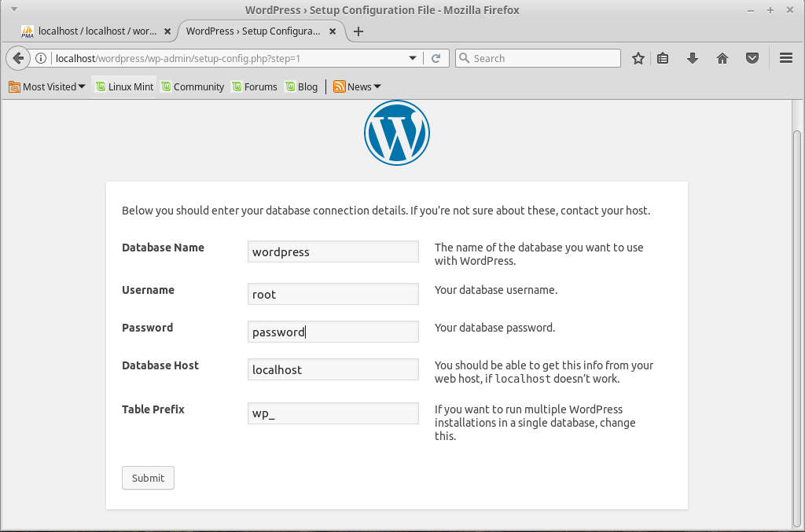Click the Pocket save icon
805x532 pixels.
tap(752, 58)
